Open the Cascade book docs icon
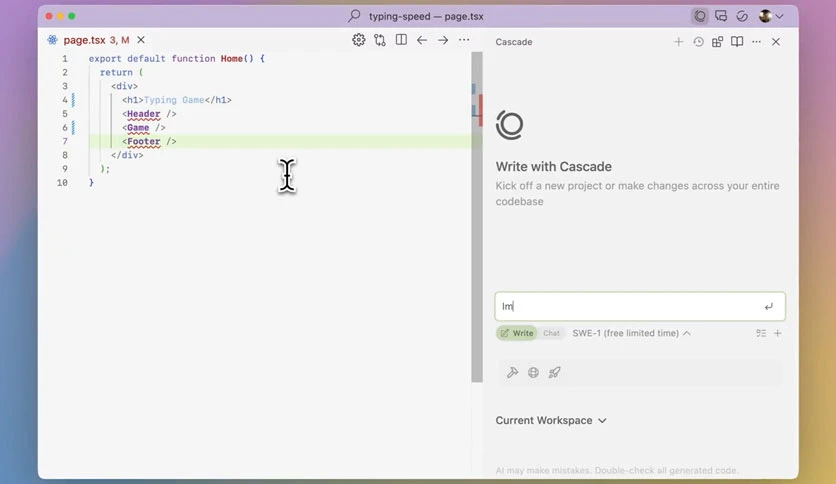The width and height of the screenshot is (836, 484). 737,42
